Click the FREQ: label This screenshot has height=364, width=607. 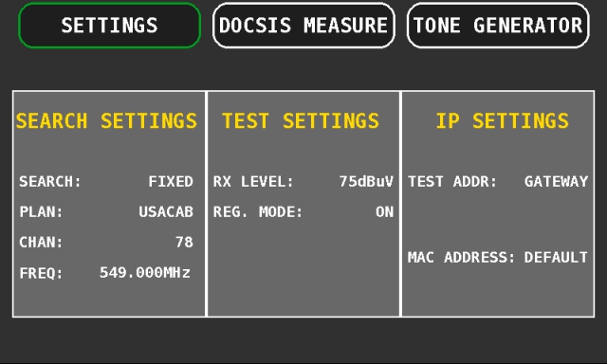[x=41, y=274]
